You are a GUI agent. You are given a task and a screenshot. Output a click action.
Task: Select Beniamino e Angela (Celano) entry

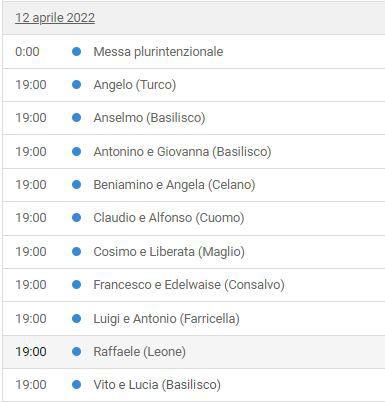174,185
